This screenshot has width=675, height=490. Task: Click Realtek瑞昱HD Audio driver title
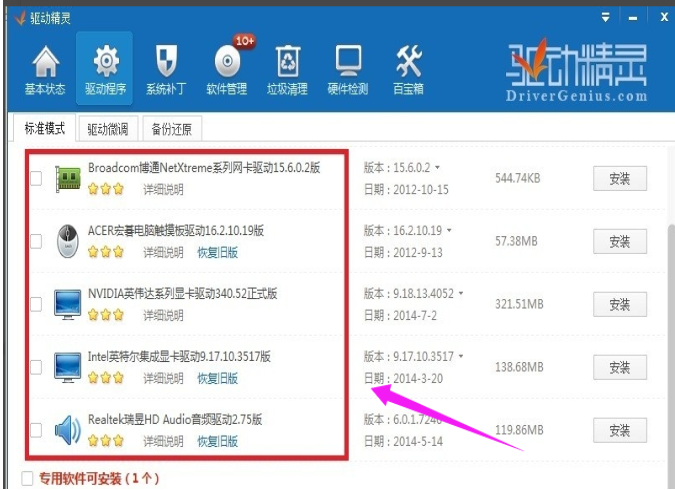coord(175,419)
